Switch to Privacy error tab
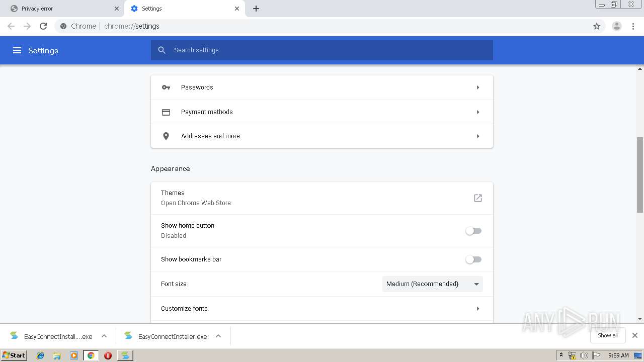The image size is (644, 362). pyautogui.click(x=62, y=9)
